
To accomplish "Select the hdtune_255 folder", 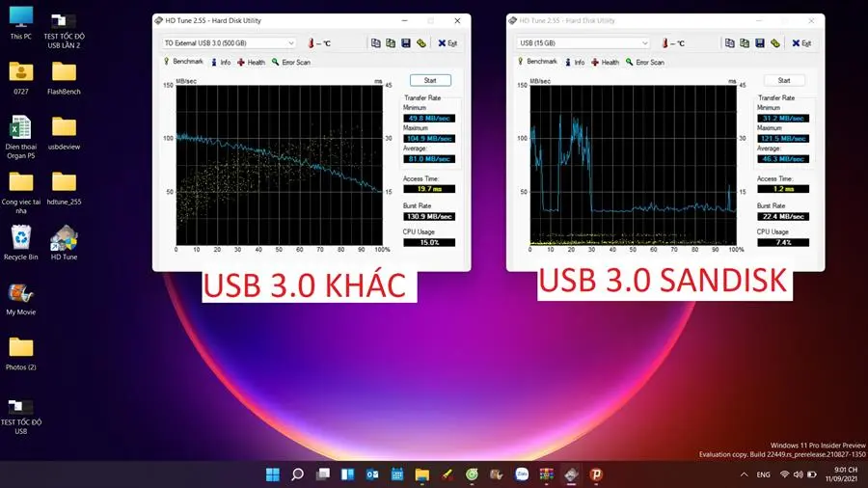I will click(65, 188).
